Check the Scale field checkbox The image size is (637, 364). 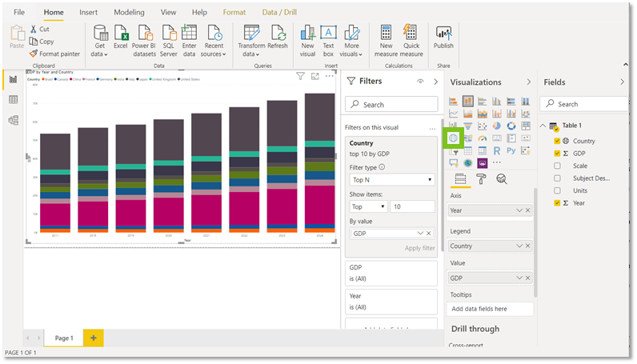pyautogui.click(x=557, y=166)
